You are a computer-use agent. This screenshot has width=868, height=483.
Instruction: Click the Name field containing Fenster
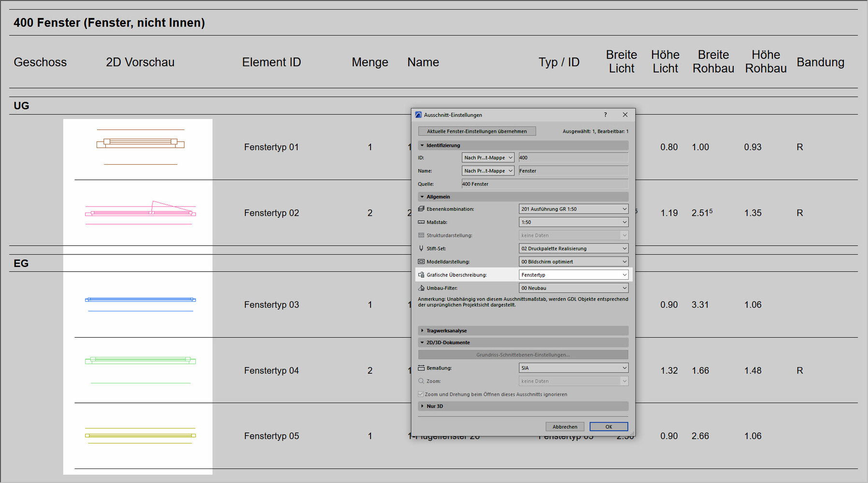[x=573, y=170]
